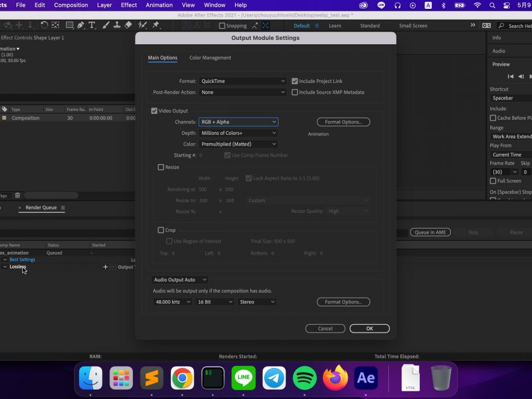
Task: Open Sublime Text from the dock
Action: (x=152, y=378)
